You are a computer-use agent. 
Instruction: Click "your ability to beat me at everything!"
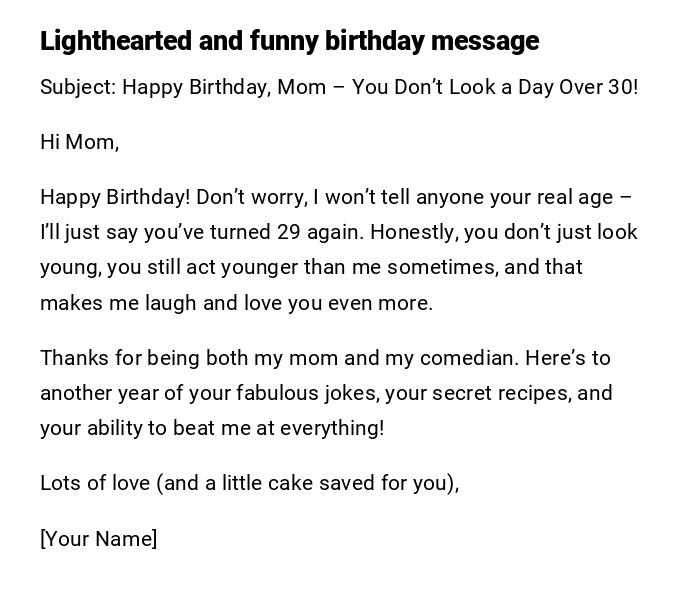point(212,428)
